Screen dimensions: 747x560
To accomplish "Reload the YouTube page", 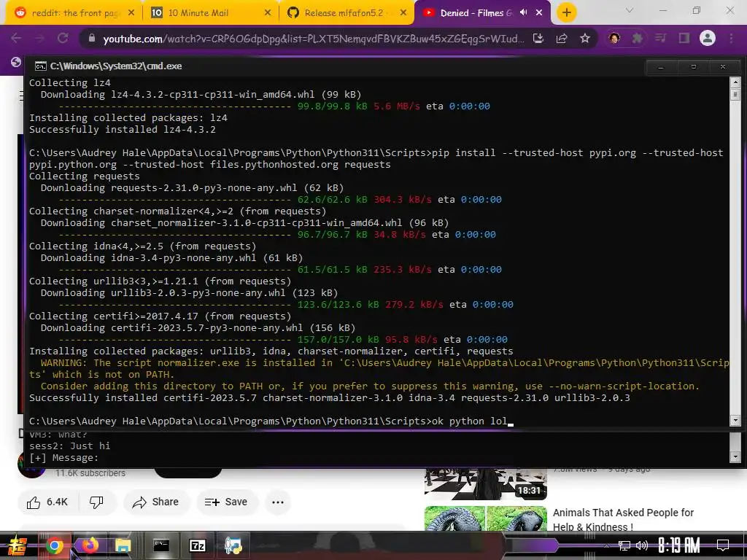I will 63,38.
